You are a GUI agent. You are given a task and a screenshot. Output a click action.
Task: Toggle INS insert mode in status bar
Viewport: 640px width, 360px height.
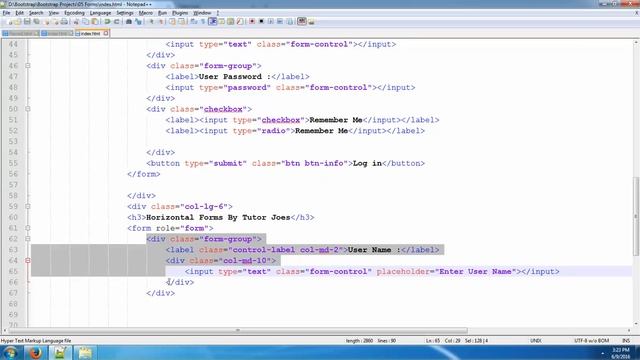pos(626,340)
